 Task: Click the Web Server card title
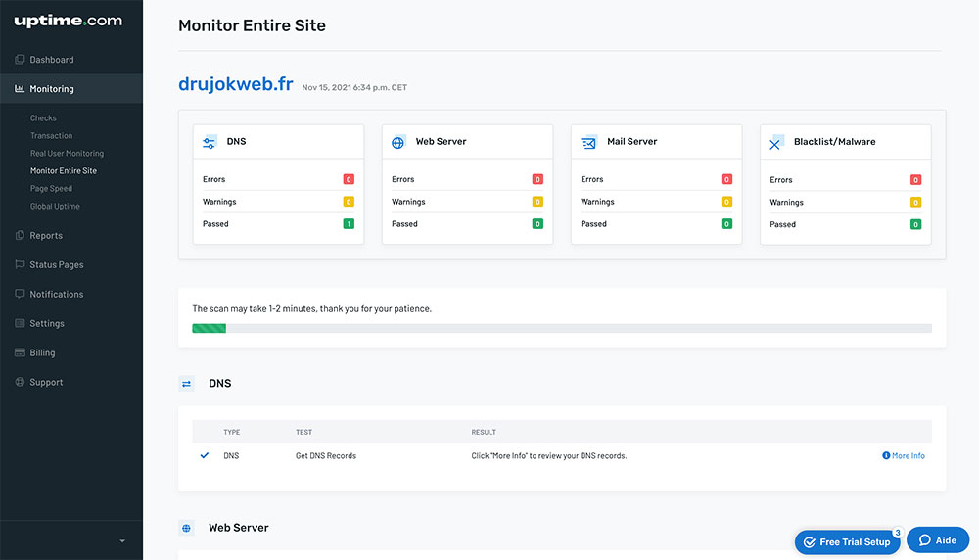(x=441, y=142)
